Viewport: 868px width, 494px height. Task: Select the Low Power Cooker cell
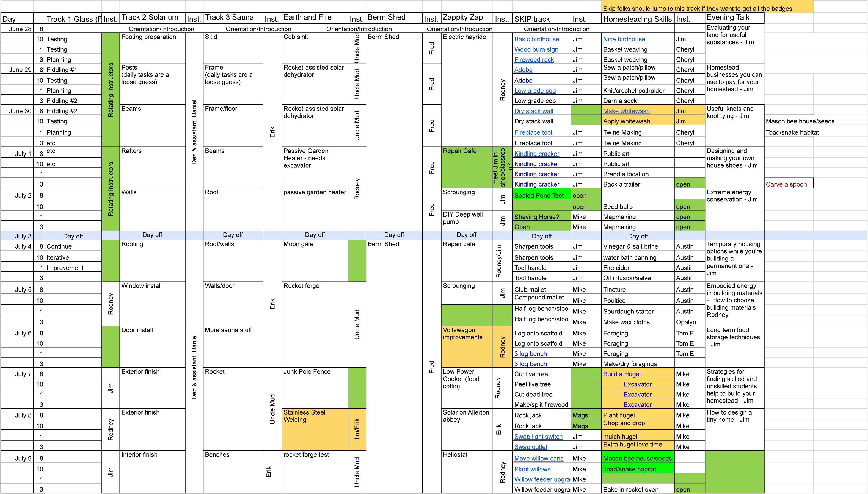point(466,388)
